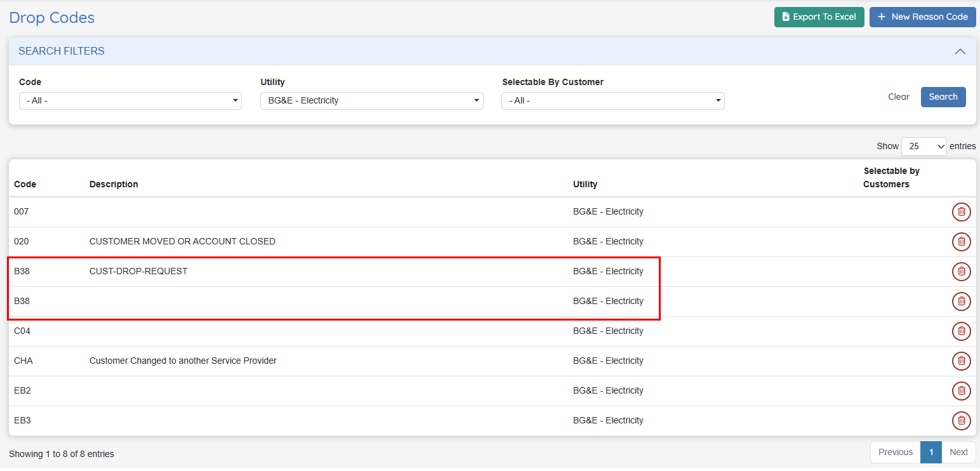
Task: Open the Utility filter dropdown
Action: [371, 101]
